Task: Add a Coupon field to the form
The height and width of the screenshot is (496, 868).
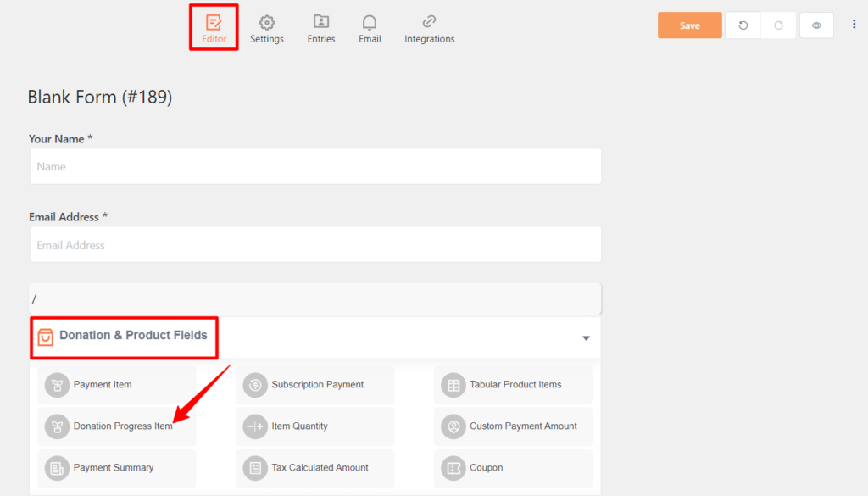Action: [x=453, y=468]
